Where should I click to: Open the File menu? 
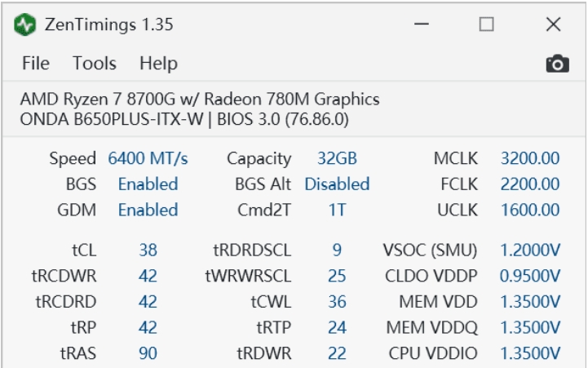pyautogui.click(x=36, y=64)
